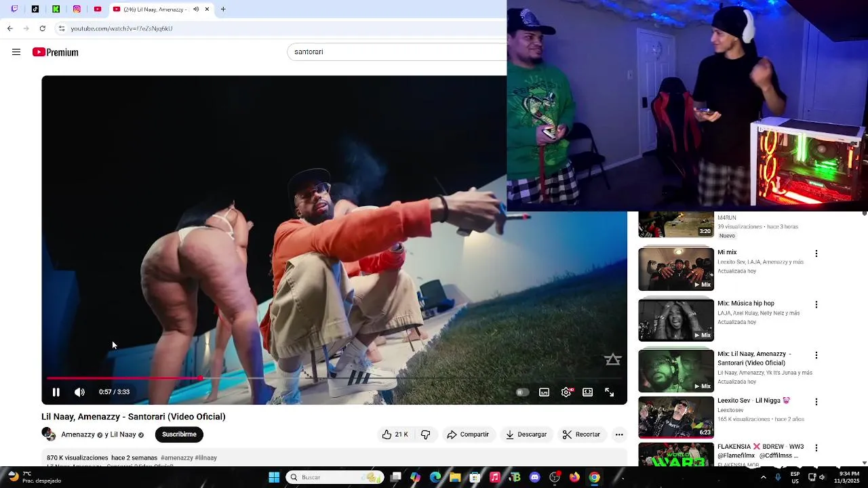The image size is (868, 488).
Task: Click the search box containing santorari
Action: pyautogui.click(x=397, y=52)
